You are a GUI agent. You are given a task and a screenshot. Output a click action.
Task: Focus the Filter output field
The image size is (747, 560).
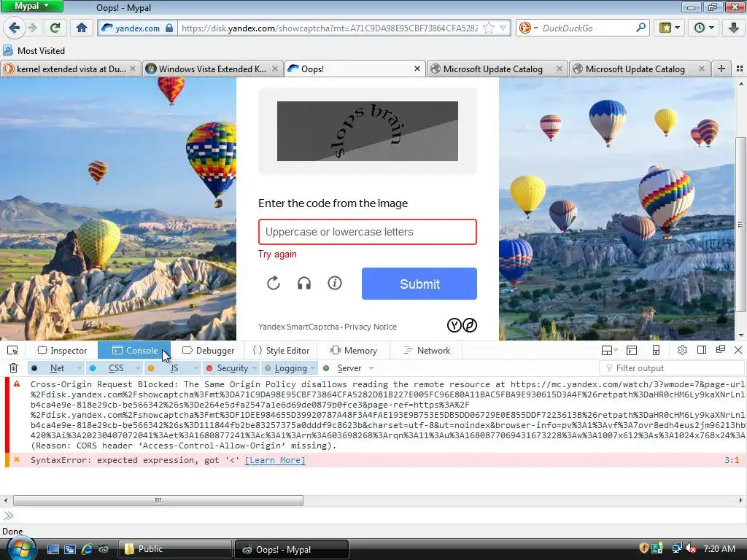[x=671, y=368]
